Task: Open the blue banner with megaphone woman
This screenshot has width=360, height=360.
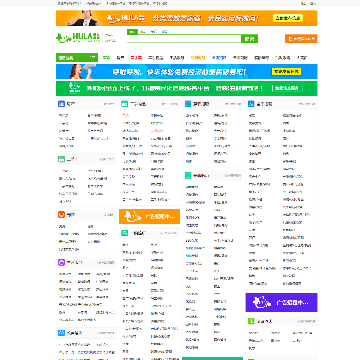Action: point(187,72)
